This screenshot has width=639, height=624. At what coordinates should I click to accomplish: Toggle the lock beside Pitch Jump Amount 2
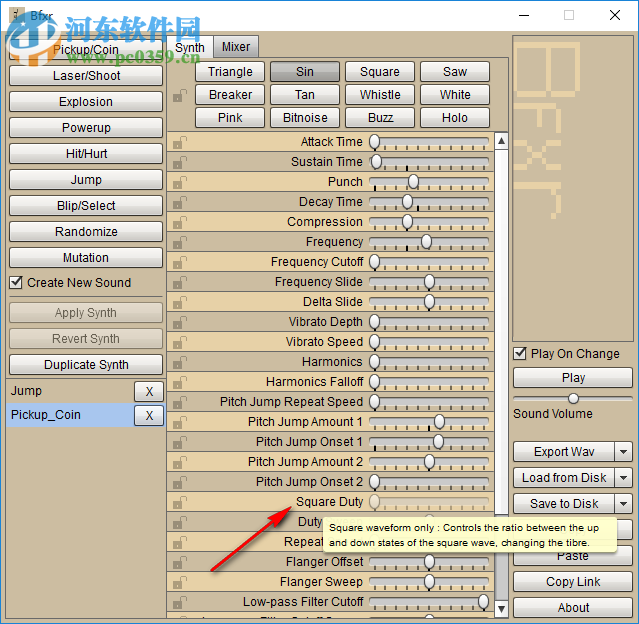(180, 462)
